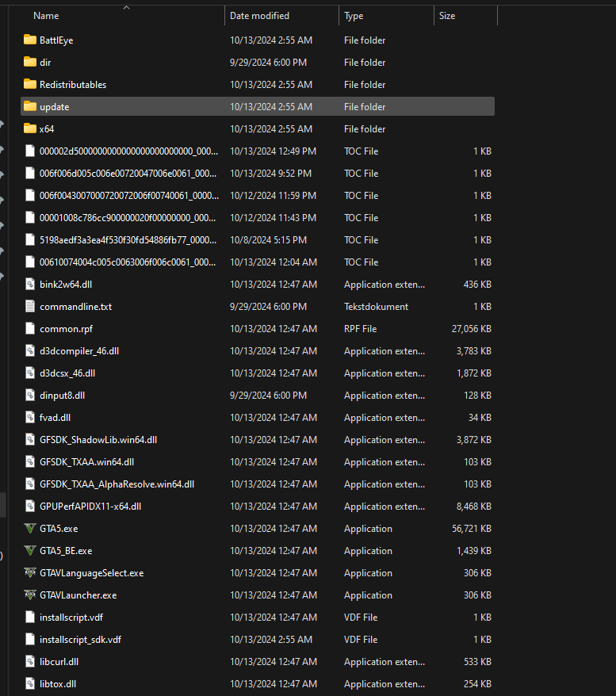Click the x64 folder name
Viewport: 616px width, 696px height.
(x=47, y=129)
